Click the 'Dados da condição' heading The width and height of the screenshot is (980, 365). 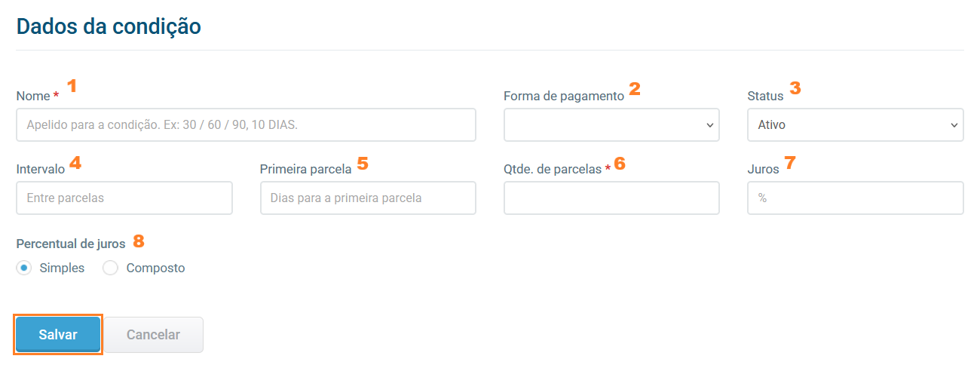point(109,26)
